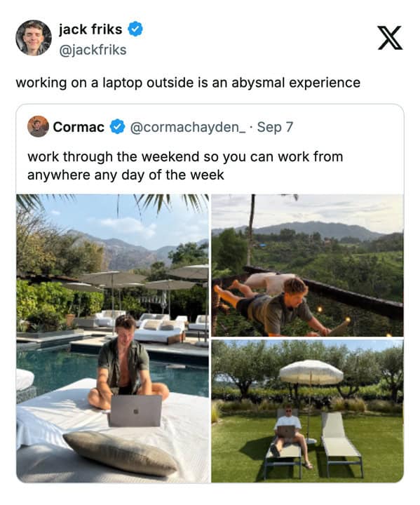
Task: Open the skydiving-pose balcony photo
Action: 307,265
